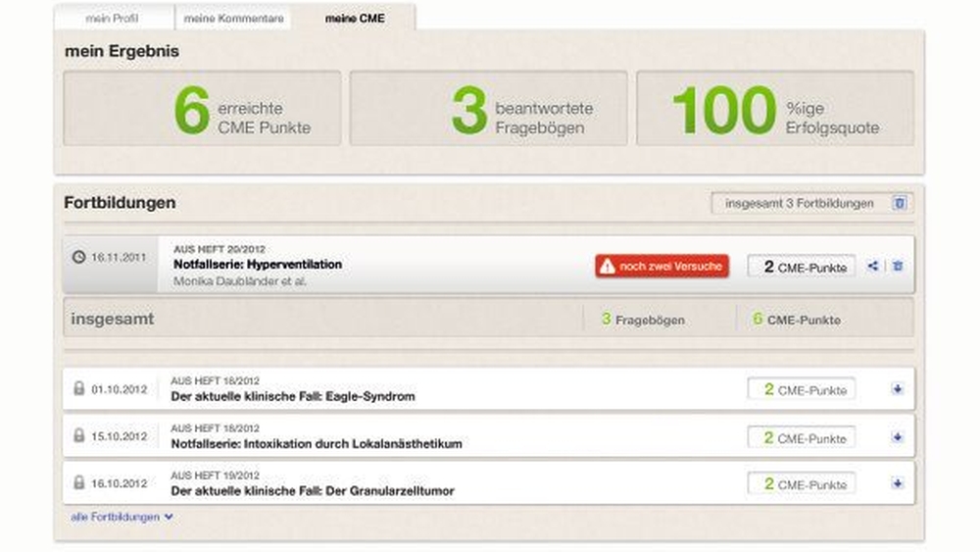Viewport: 980px width, 552px height.
Task: Click the lock icon beside 16.10.2012
Action: point(78,482)
